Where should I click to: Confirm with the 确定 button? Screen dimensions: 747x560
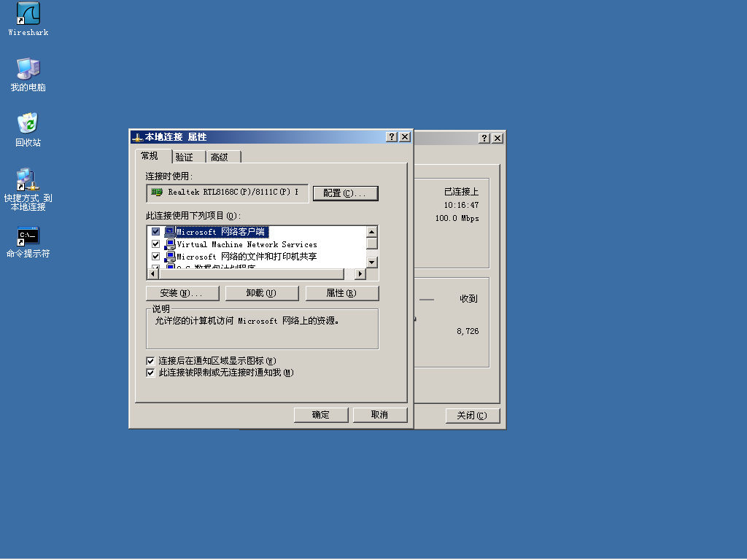tap(321, 415)
